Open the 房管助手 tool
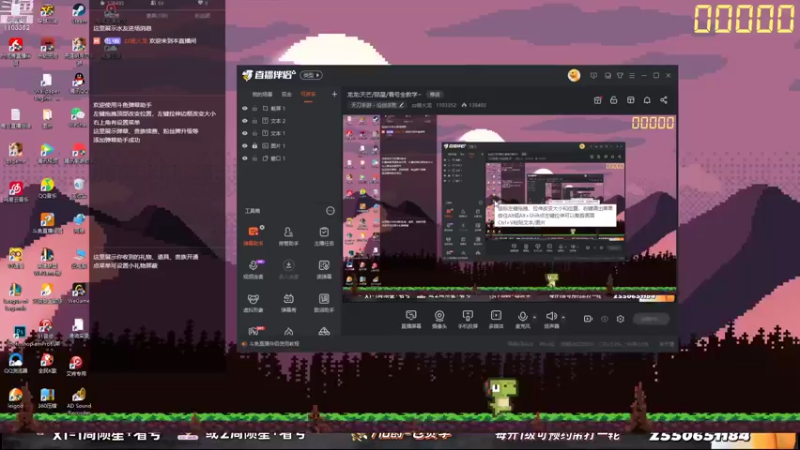This screenshot has height=450, width=800. tap(288, 236)
